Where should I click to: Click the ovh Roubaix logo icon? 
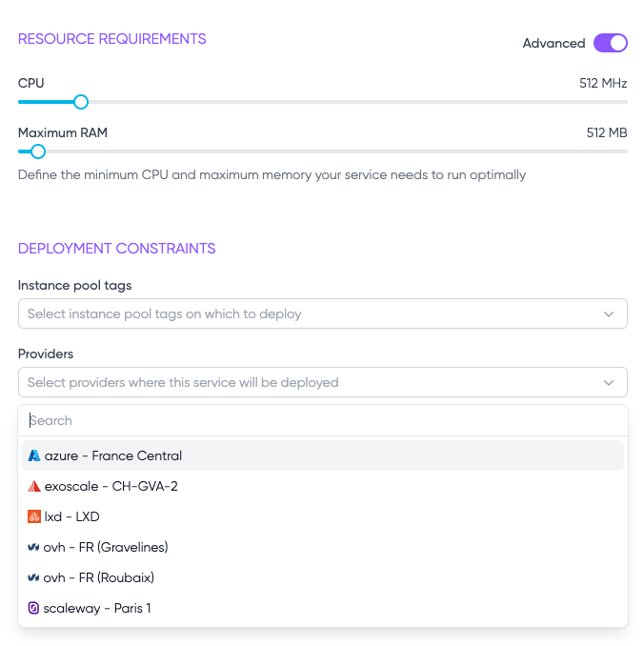click(x=33, y=577)
